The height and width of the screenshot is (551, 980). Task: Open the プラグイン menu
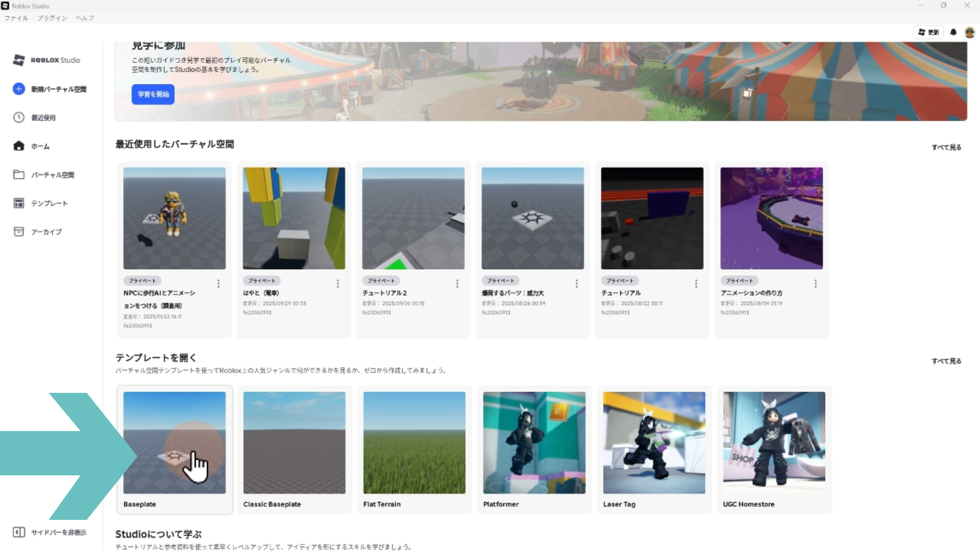pyautogui.click(x=52, y=18)
